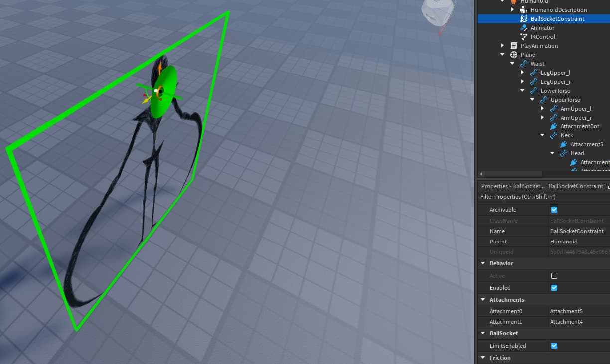Click the Humanoid icon in Explorer
This screenshot has height=364, width=610.
click(514, 1)
